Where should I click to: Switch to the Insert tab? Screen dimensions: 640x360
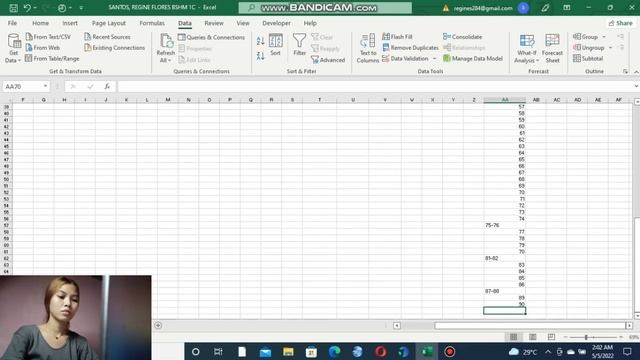(x=70, y=23)
